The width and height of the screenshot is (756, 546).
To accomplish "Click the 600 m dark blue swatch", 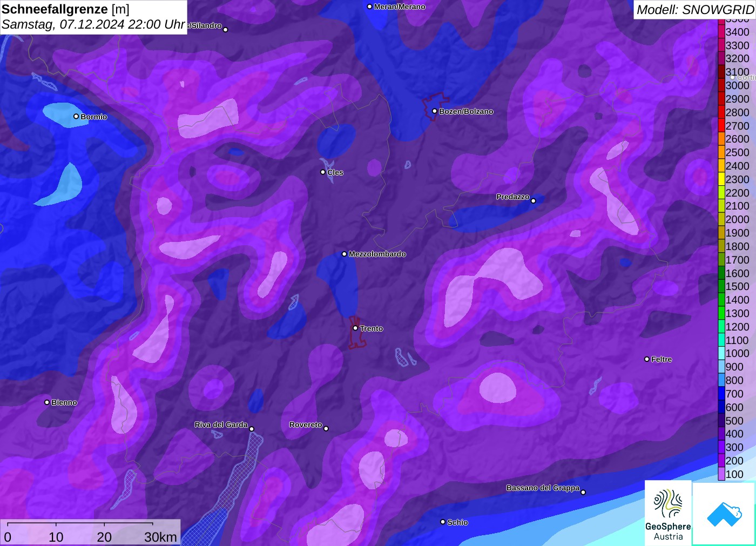I will [721, 407].
